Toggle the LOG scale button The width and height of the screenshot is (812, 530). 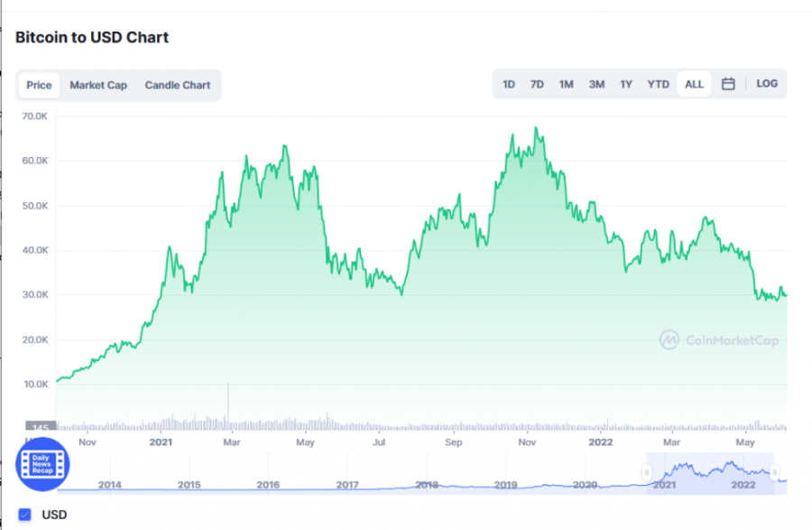[767, 84]
